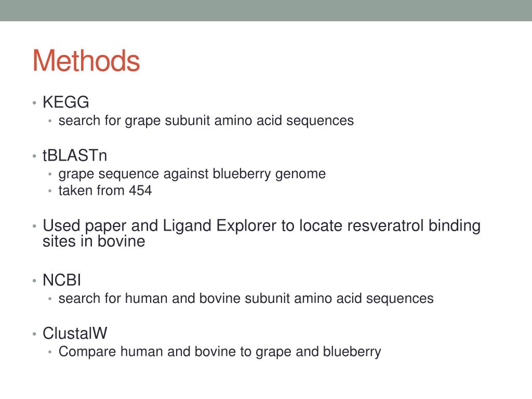This screenshot has width=532, height=399.
Task: Click the bullet dot before "ClustalW"
Action: point(33,334)
